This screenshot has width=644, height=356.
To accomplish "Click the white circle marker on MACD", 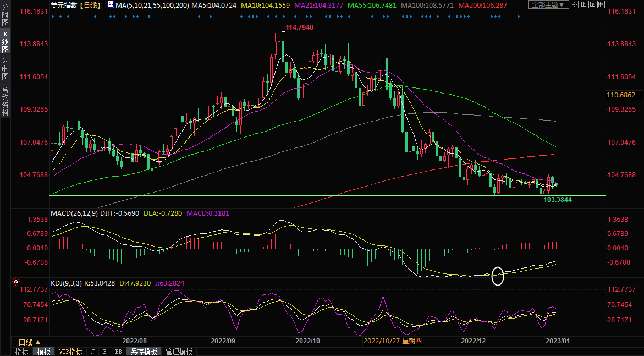I will [497, 276].
